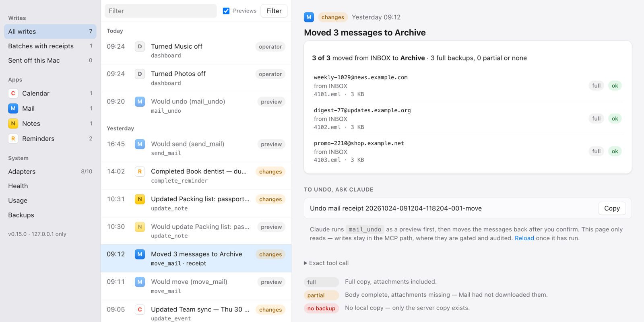Click the preview tag on Would undo row

pyautogui.click(x=271, y=102)
